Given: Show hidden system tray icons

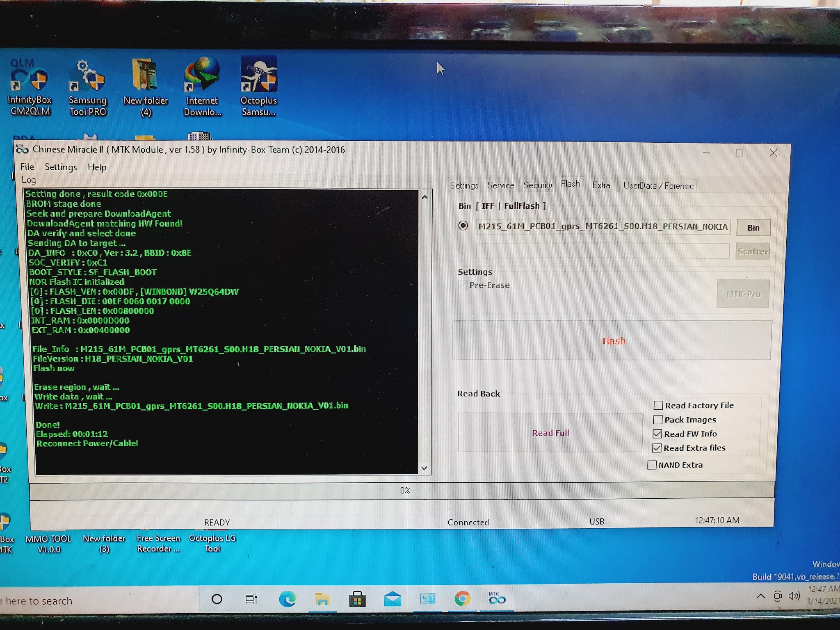Looking at the screenshot, I should click(x=760, y=596).
